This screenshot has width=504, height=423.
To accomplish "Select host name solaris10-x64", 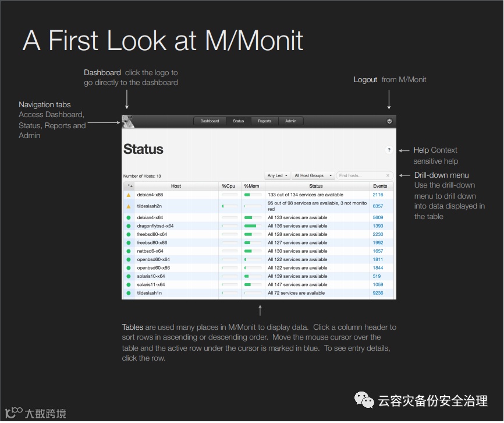I will (x=151, y=276).
